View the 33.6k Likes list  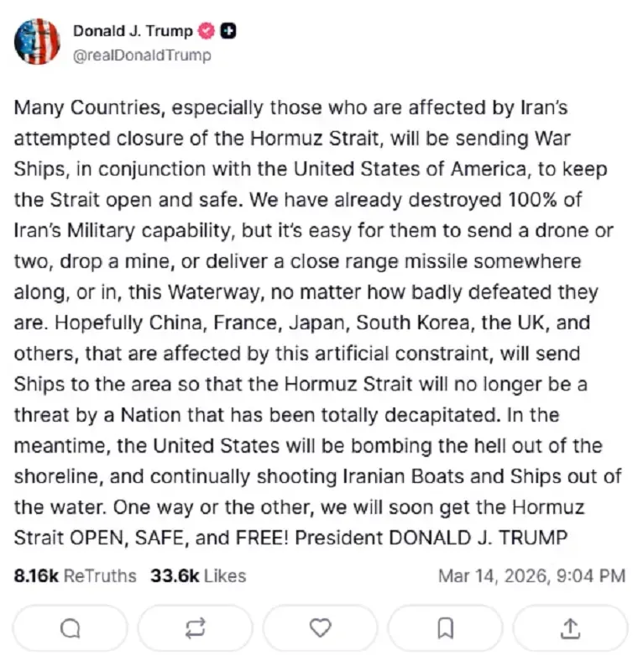pos(198,575)
